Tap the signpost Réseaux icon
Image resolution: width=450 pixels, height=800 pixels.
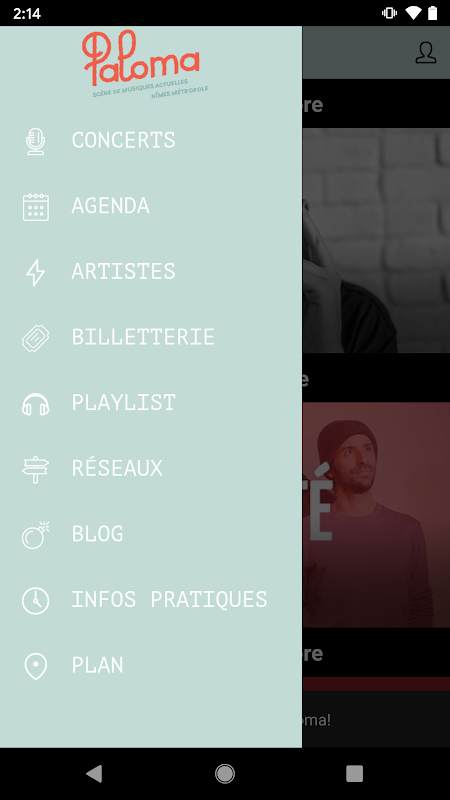[x=36, y=469]
